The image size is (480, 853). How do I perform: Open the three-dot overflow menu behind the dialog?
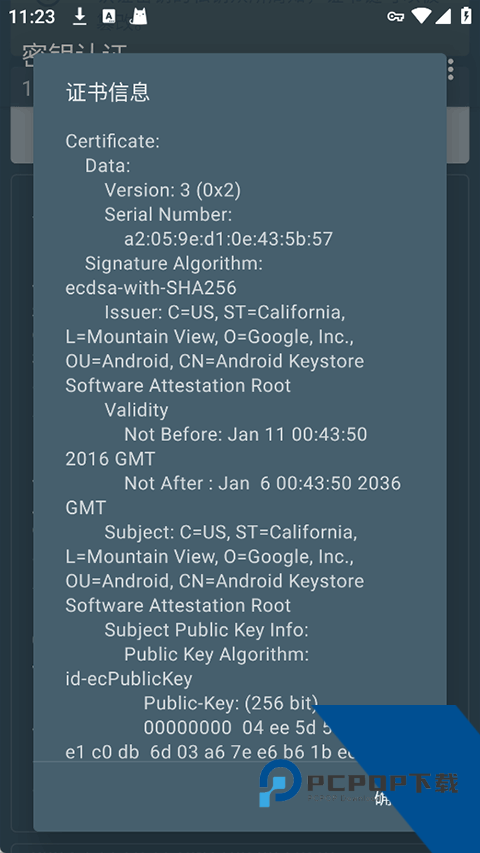click(451, 70)
